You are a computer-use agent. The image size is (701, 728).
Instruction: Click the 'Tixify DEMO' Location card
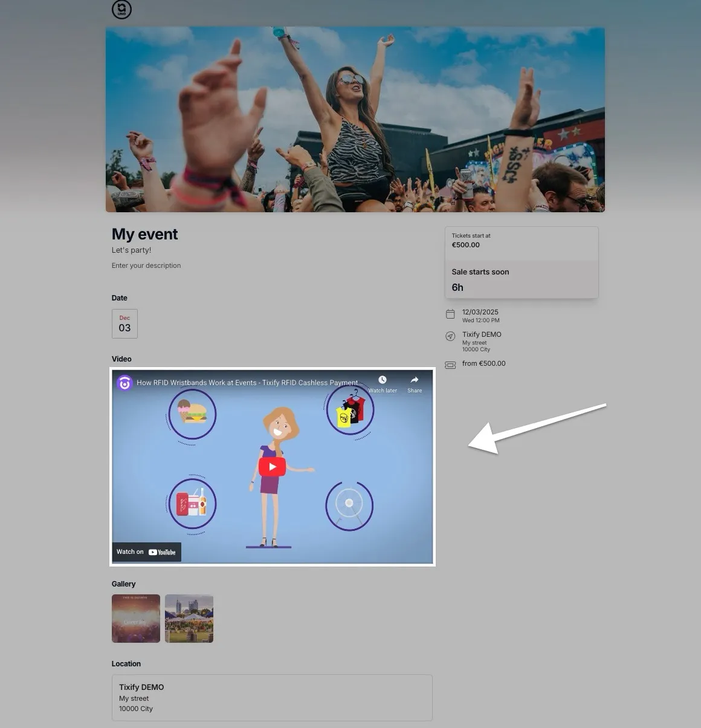tap(272, 698)
